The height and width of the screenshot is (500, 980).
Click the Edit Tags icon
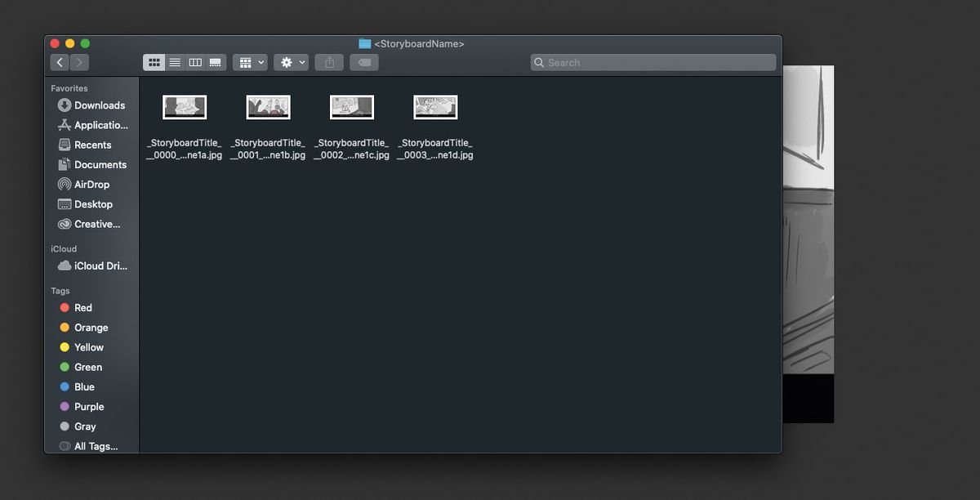coord(363,62)
